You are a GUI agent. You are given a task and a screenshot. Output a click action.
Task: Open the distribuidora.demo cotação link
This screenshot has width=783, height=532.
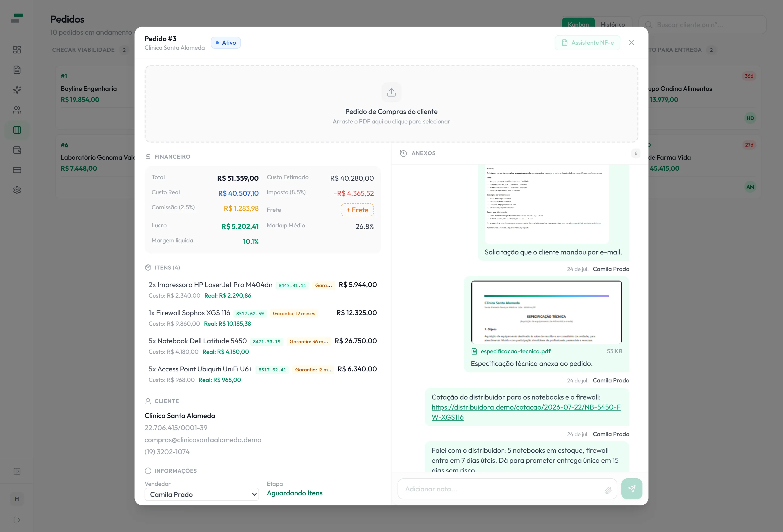(x=526, y=412)
